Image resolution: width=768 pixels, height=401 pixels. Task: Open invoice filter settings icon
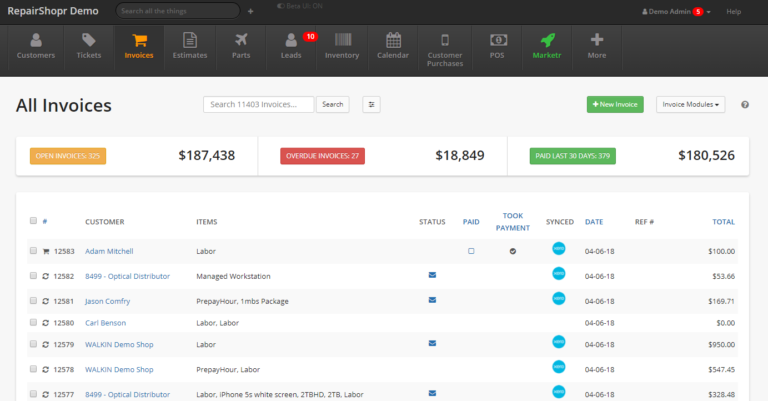coord(371,104)
